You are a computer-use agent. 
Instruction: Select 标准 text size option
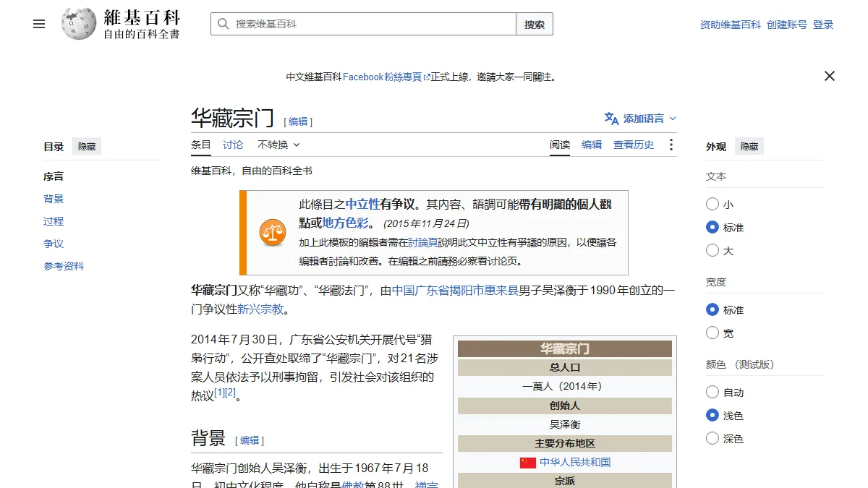click(x=712, y=228)
